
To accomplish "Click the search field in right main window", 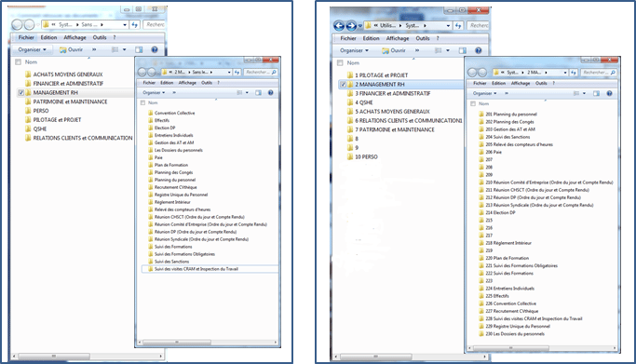I will point(479,25).
